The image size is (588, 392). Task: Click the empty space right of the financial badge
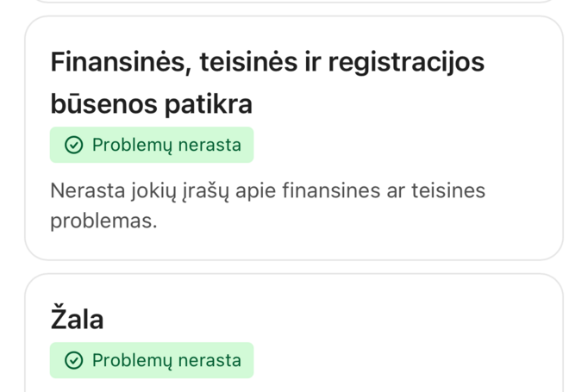click(x=397, y=145)
